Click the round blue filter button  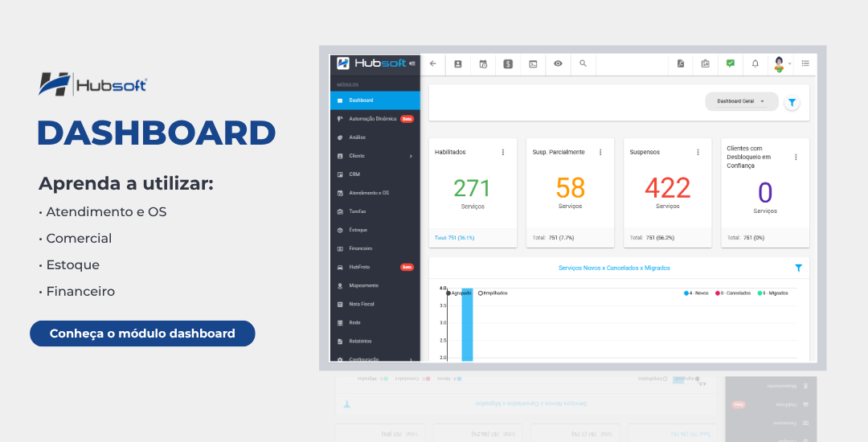coord(792,102)
